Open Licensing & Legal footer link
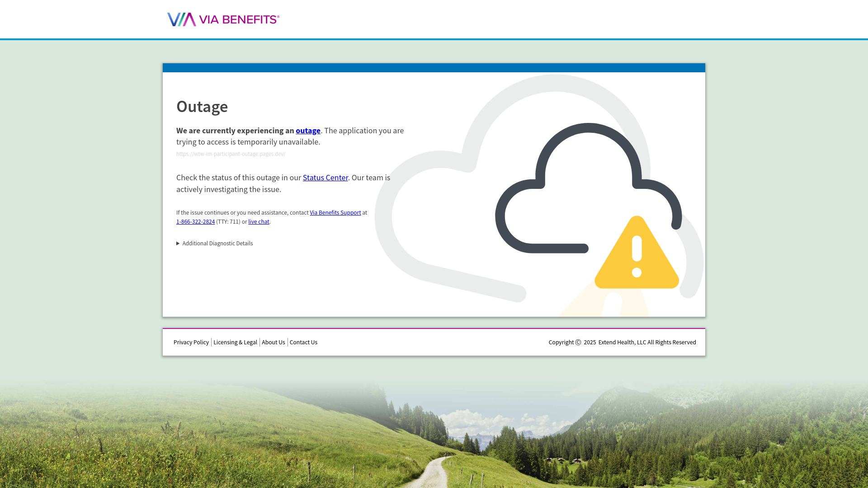The image size is (868, 488). coord(235,343)
